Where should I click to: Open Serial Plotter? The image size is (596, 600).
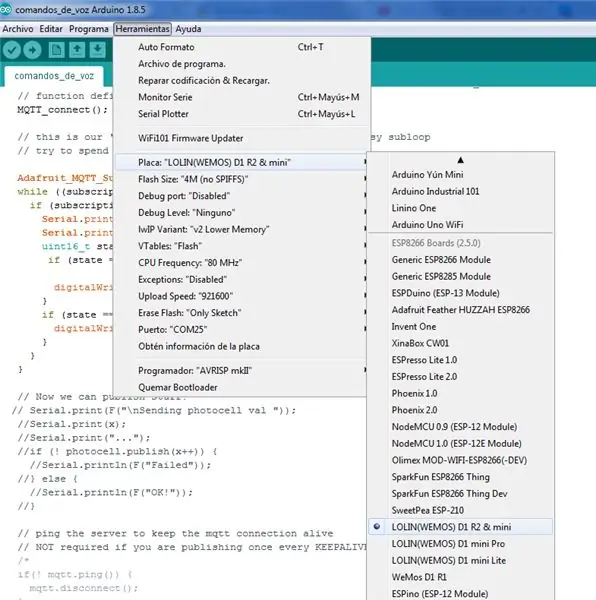(241, 114)
